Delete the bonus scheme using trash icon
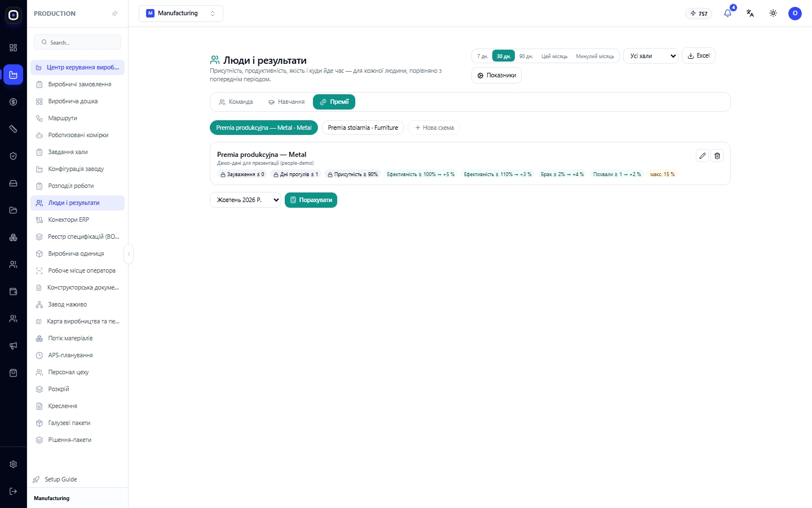Viewport: 812px width, 508px height. point(717,156)
